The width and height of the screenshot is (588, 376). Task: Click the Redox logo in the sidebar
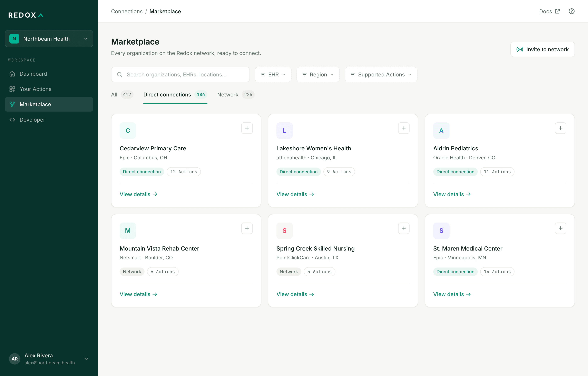(x=26, y=15)
